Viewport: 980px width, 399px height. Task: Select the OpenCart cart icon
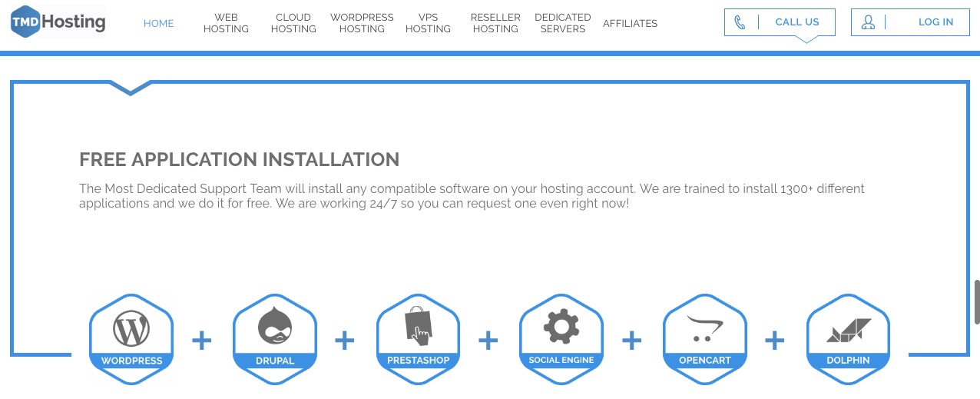coord(704,331)
